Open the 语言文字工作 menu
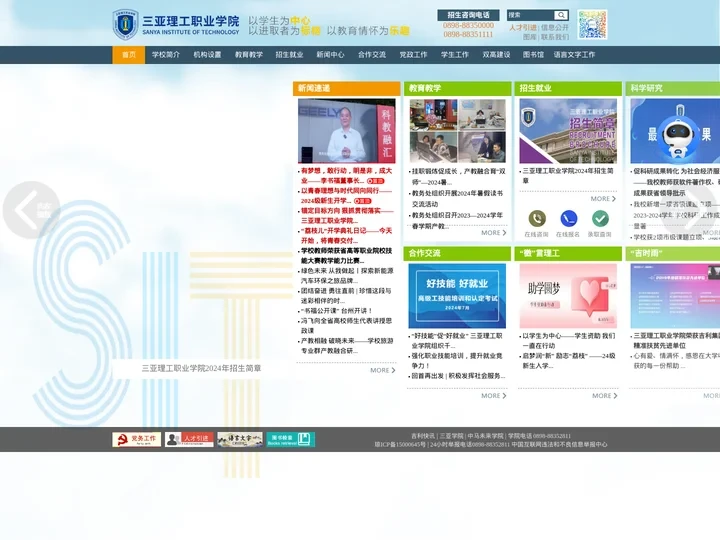 click(x=574, y=55)
